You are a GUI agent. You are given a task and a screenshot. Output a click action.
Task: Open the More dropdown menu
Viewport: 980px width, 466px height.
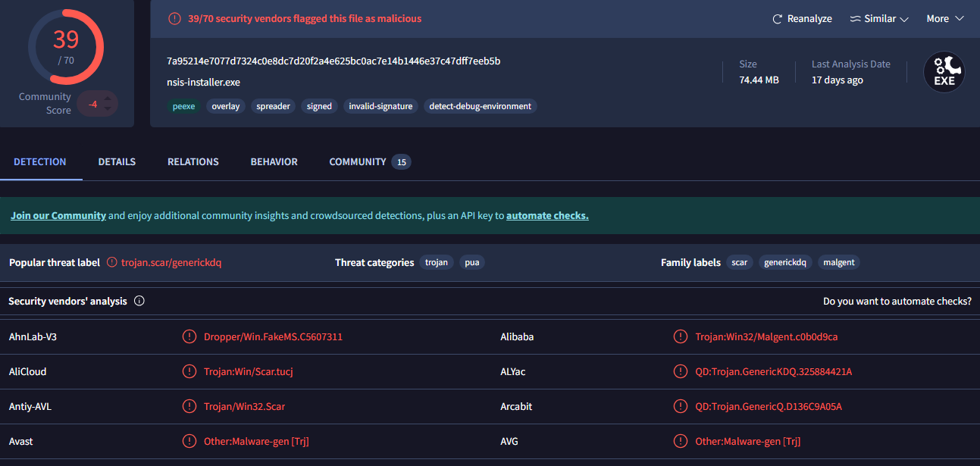pos(944,19)
